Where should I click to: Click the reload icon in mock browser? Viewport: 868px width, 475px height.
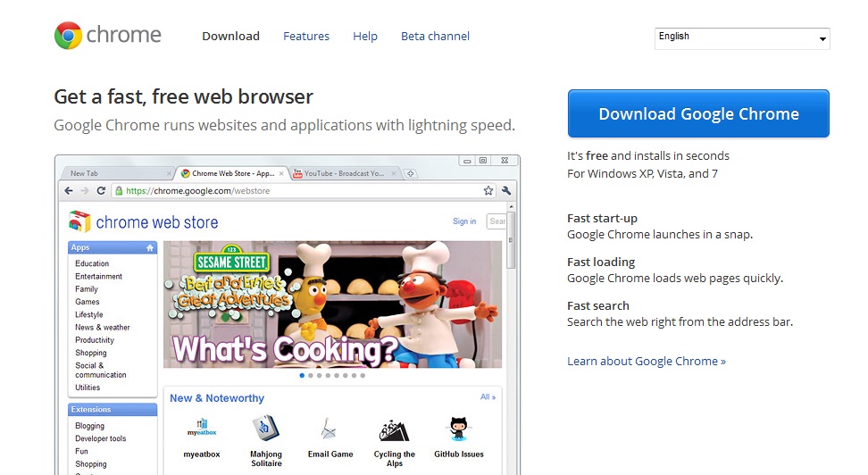point(101,190)
